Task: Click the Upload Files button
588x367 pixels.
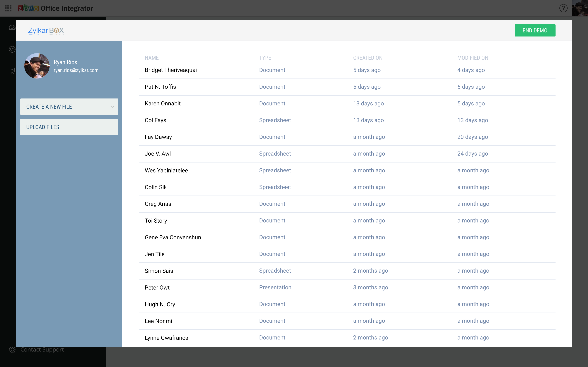Action: pos(69,127)
